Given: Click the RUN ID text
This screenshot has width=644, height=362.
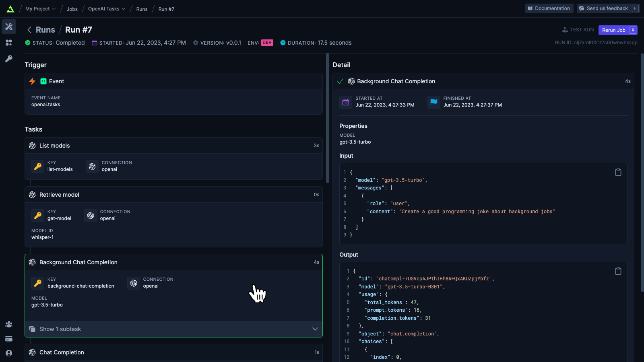Looking at the screenshot, I should (596, 43).
